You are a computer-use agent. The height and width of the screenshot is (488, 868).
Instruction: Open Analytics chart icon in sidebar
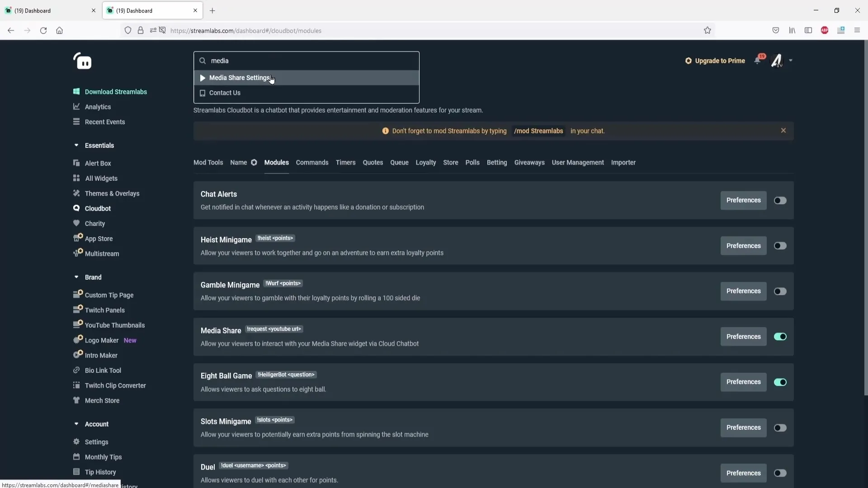(76, 107)
